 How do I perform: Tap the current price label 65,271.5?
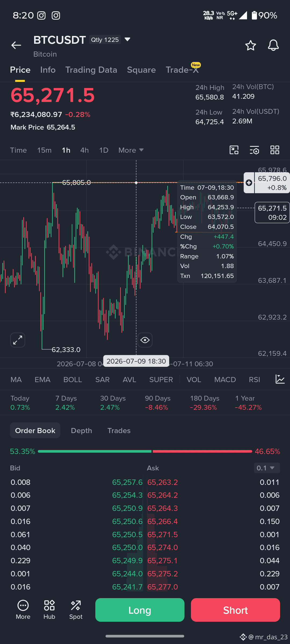click(272, 213)
